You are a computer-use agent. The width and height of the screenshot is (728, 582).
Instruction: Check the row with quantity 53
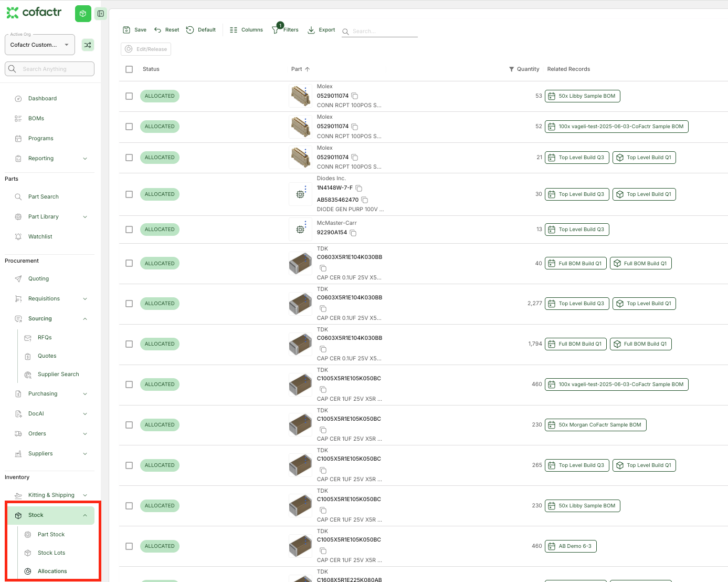pyautogui.click(x=129, y=96)
